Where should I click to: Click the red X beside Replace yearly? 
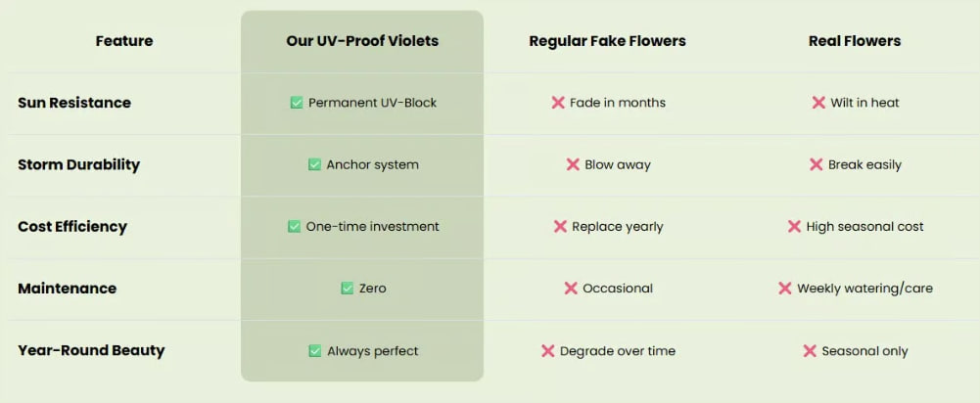560,226
